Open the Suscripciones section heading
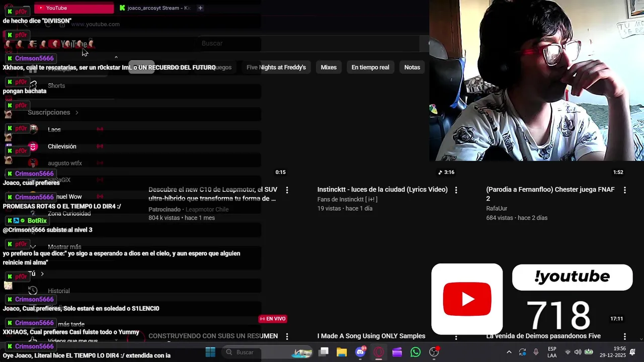The width and height of the screenshot is (644, 362). 49,113
